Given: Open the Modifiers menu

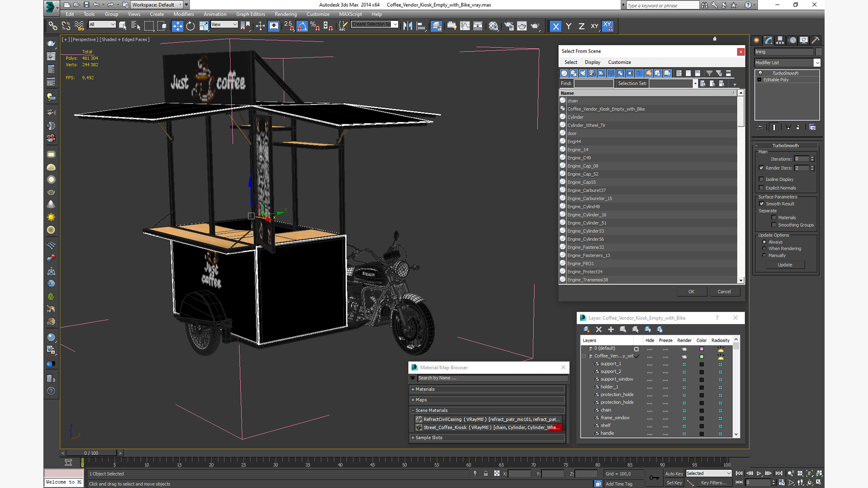Looking at the screenshot, I should tap(184, 14).
